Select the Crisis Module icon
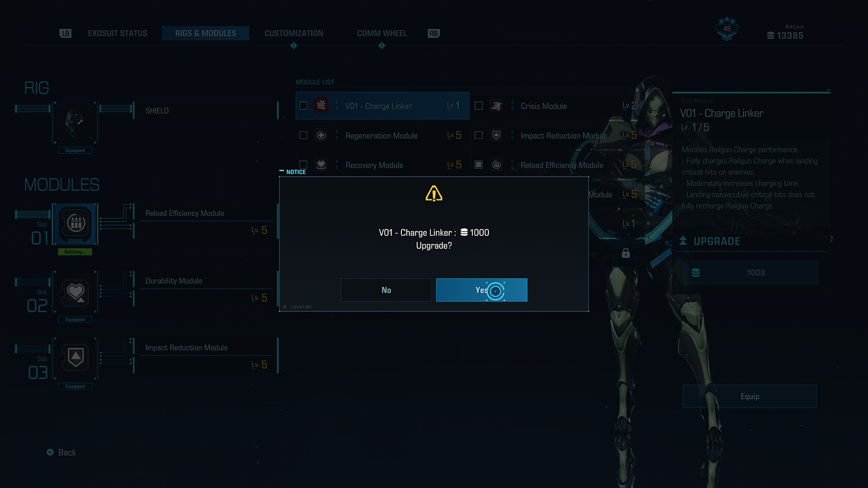Screen dimensions: 868x488 (496, 105)
